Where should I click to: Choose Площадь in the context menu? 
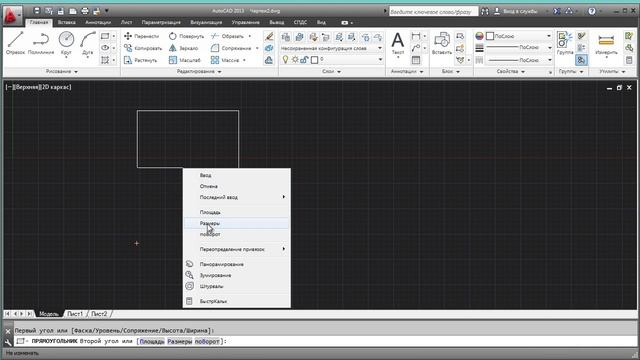(x=237, y=212)
